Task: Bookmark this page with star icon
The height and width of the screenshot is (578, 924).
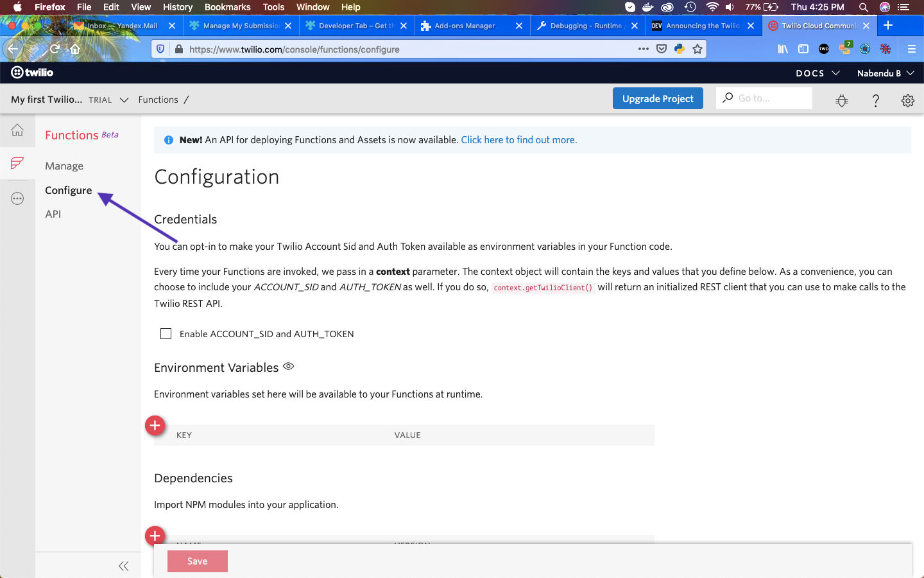Action: pyautogui.click(x=697, y=49)
